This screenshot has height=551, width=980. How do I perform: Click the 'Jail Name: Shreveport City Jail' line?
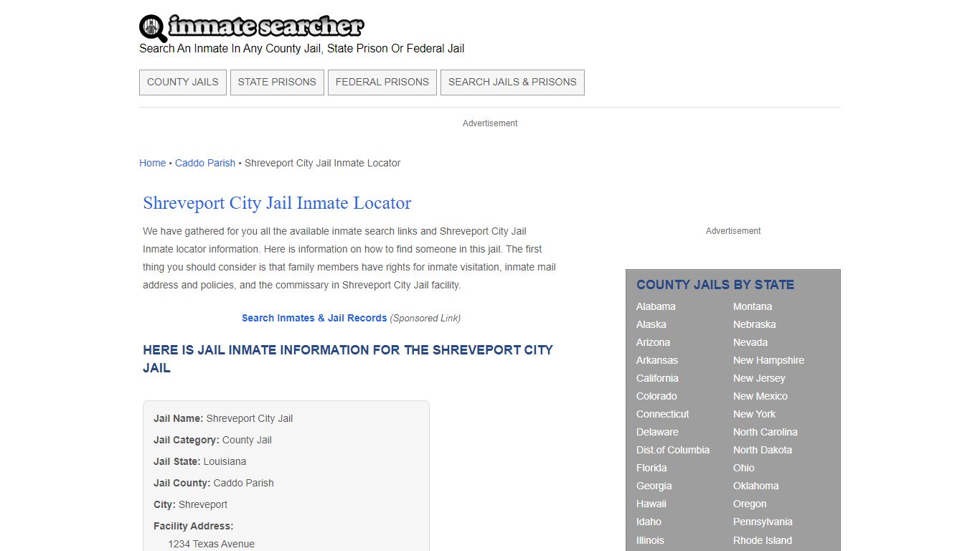pos(223,418)
